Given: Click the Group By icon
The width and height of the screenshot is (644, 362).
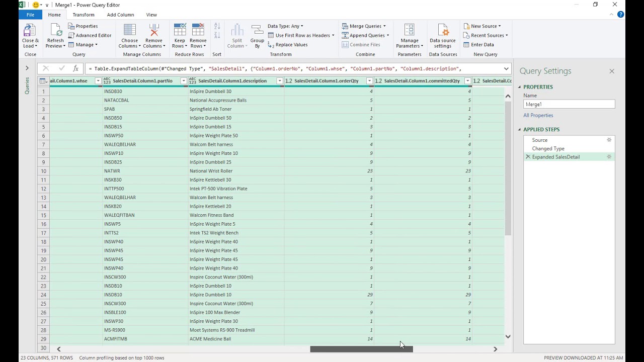Looking at the screenshot, I should tap(257, 30).
